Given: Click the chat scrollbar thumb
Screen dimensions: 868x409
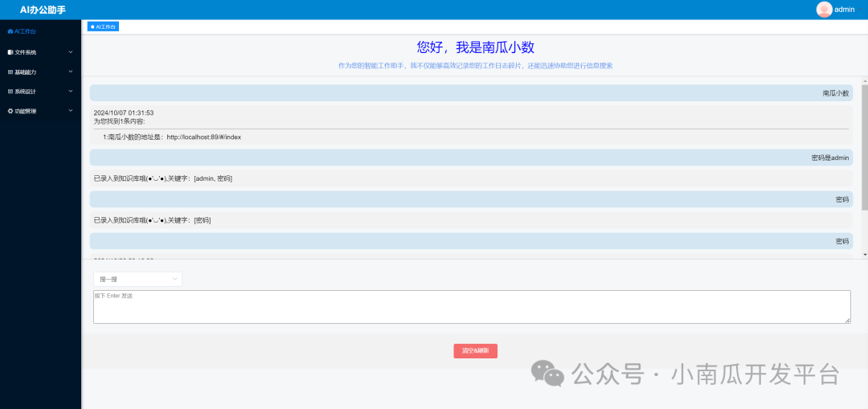Looking at the screenshot, I should tap(865, 147).
